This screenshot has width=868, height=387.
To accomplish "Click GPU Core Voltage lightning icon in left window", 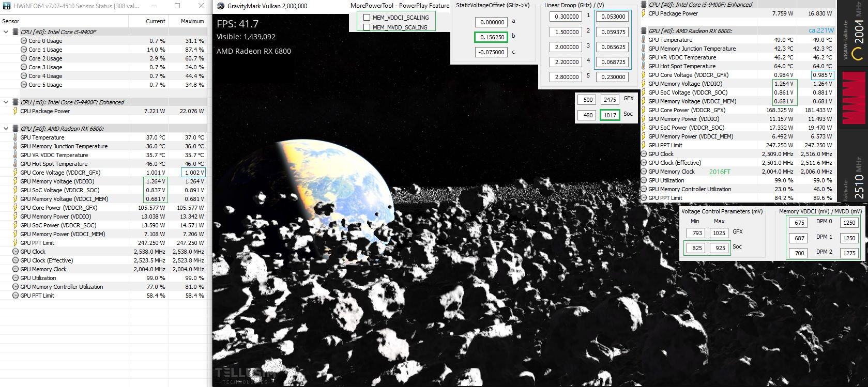I will click(16, 173).
